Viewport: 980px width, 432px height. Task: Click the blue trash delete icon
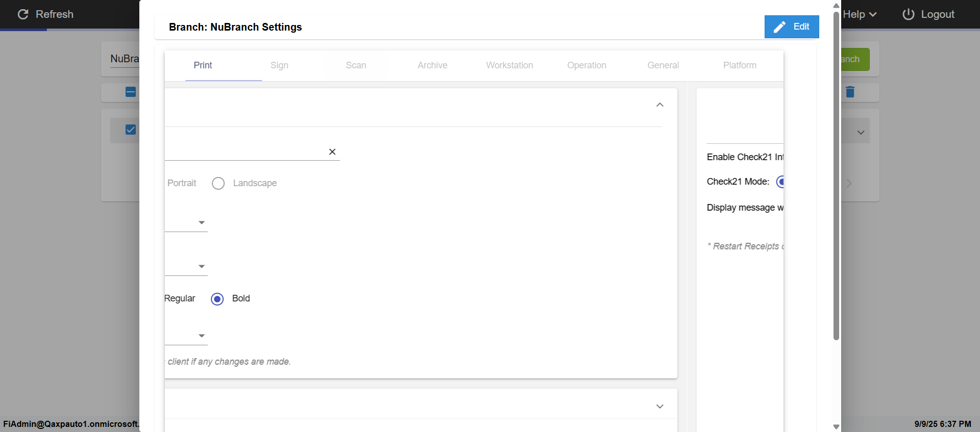click(850, 92)
